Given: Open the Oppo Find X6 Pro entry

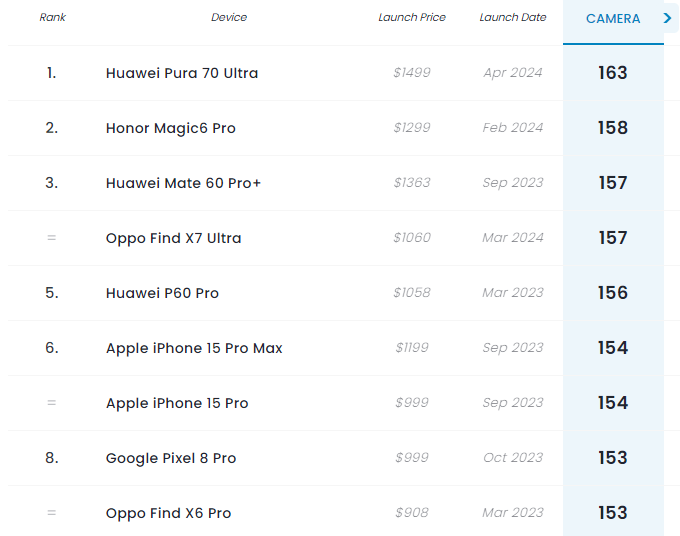Looking at the screenshot, I should click(x=168, y=513).
